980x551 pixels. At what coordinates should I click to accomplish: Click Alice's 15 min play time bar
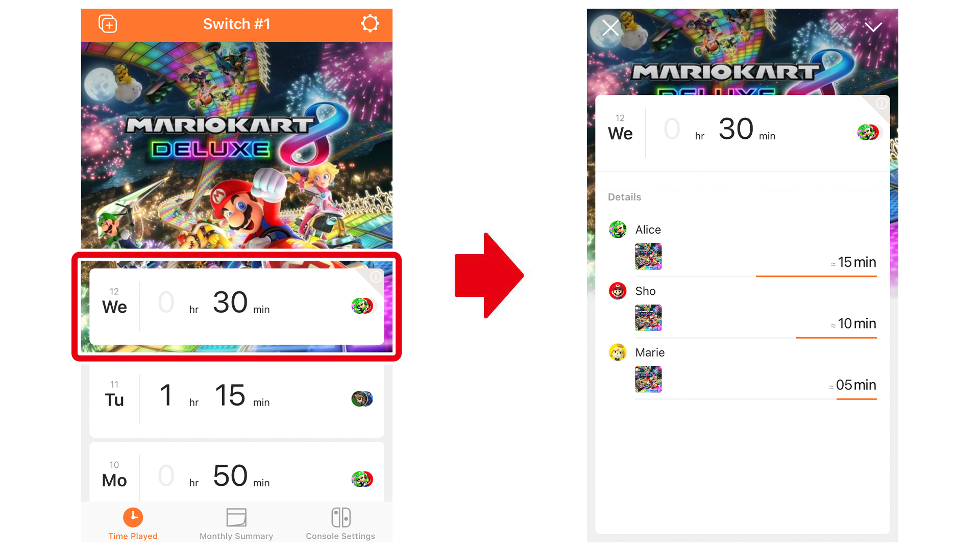pos(816,276)
